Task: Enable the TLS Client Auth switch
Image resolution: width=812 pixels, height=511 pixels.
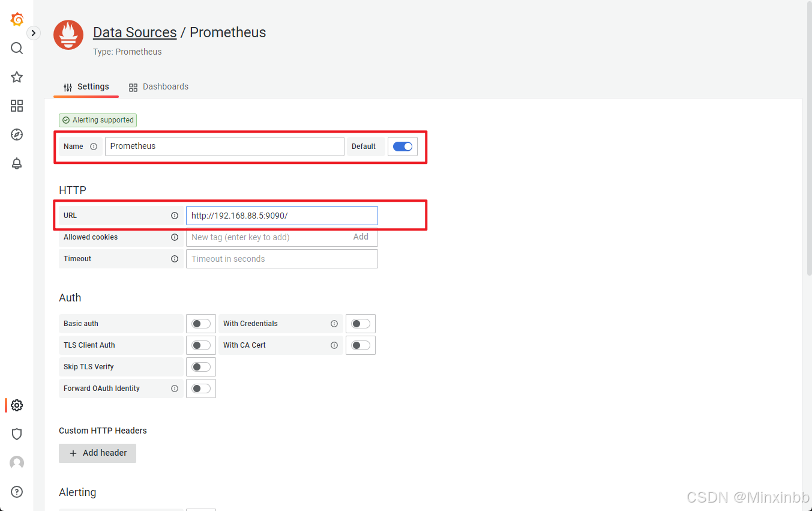Action: pyautogui.click(x=201, y=345)
